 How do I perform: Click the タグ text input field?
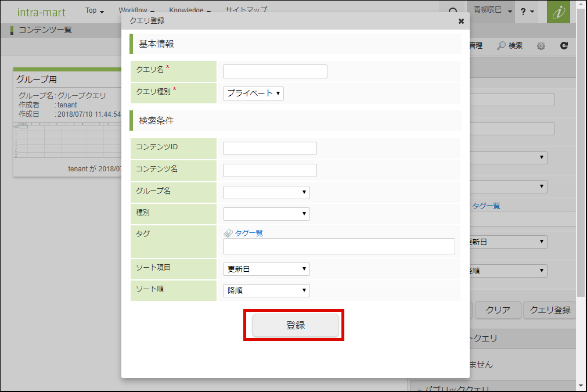[x=339, y=246]
